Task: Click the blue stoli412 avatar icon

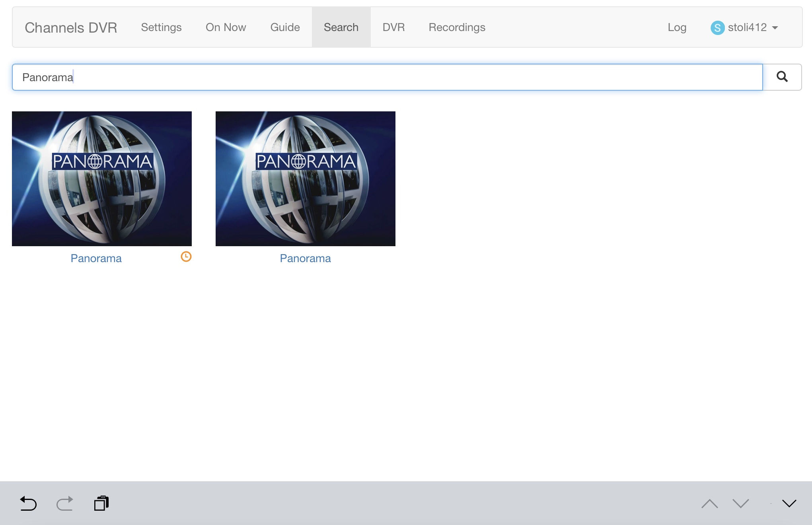Action: (x=717, y=28)
